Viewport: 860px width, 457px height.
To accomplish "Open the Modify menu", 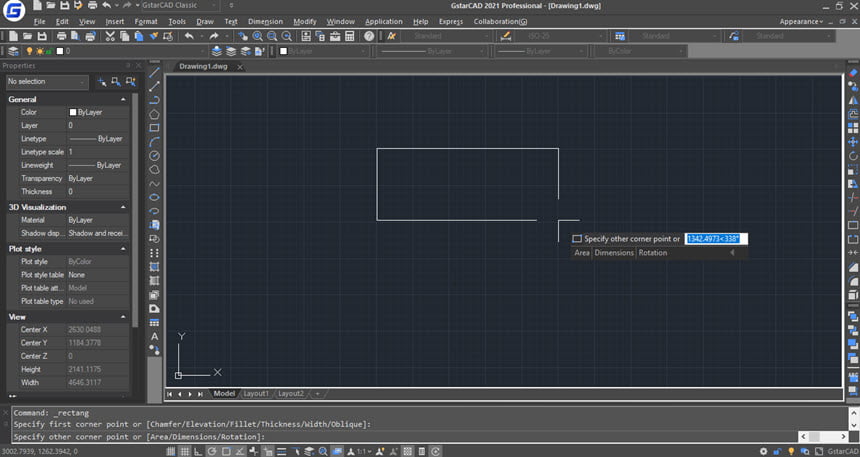I will coord(304,21).
